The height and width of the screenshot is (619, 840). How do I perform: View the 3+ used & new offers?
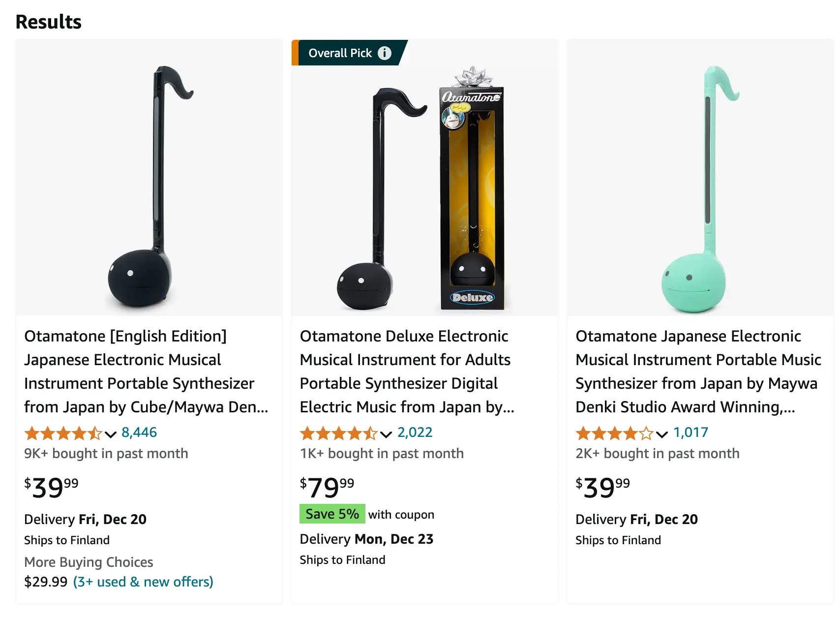pos(143,582)
